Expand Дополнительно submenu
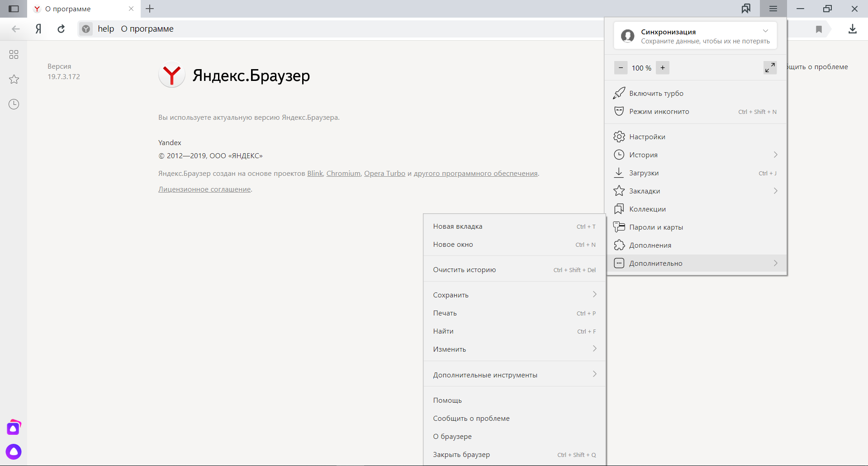This screenshot has height=466, width=868. pos(696,263)
